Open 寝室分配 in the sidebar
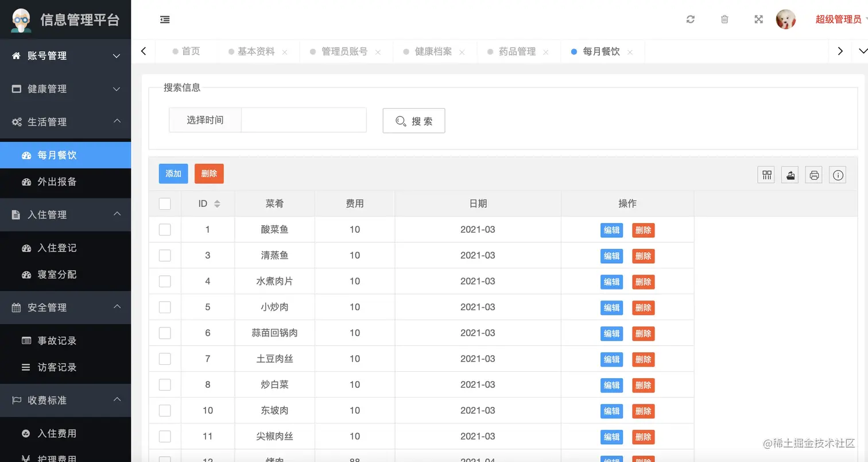Image resolution: width=868 pixels, height=462 pixels. (x=65, y=275)
